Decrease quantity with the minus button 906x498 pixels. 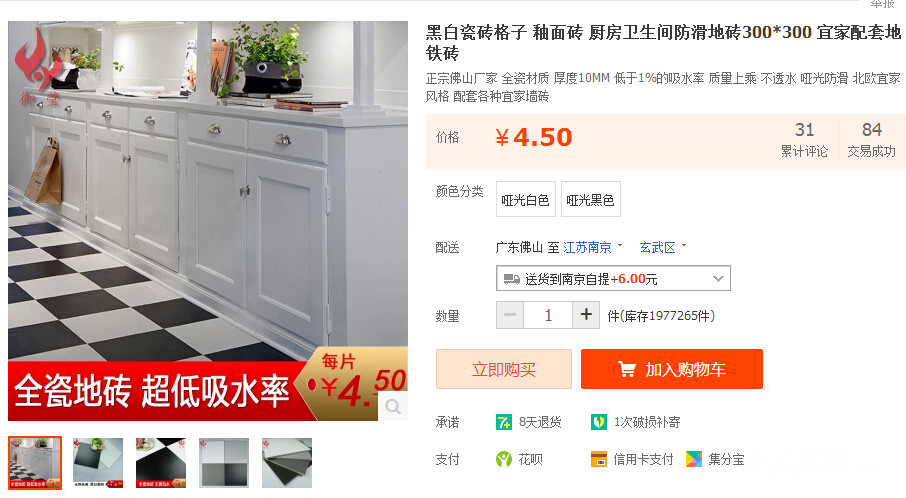510,315
